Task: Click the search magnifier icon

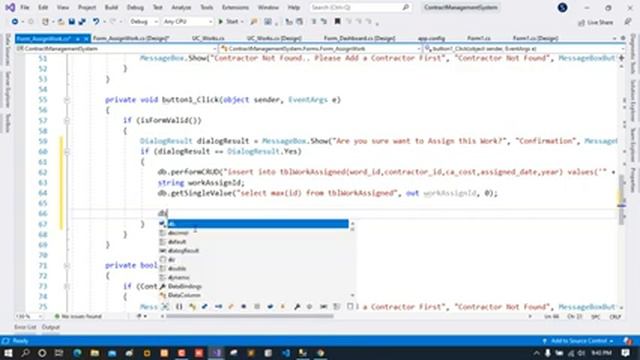Action: pos(405,7)
